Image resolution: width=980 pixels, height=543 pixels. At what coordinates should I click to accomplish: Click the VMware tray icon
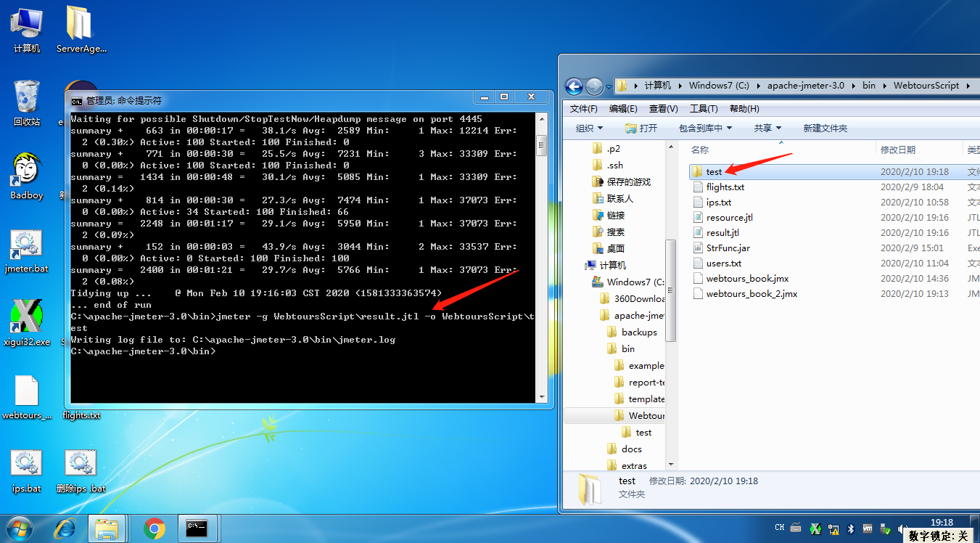click(868, 528)
